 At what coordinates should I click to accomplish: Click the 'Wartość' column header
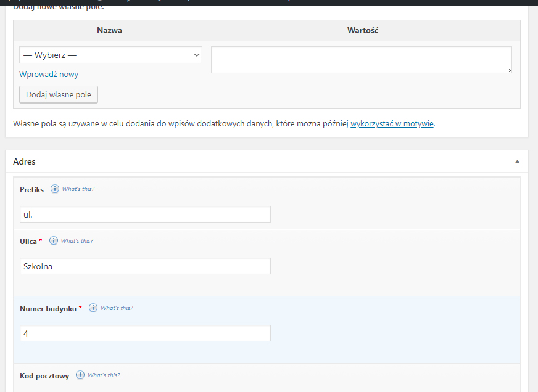click(x=363, y=30)
